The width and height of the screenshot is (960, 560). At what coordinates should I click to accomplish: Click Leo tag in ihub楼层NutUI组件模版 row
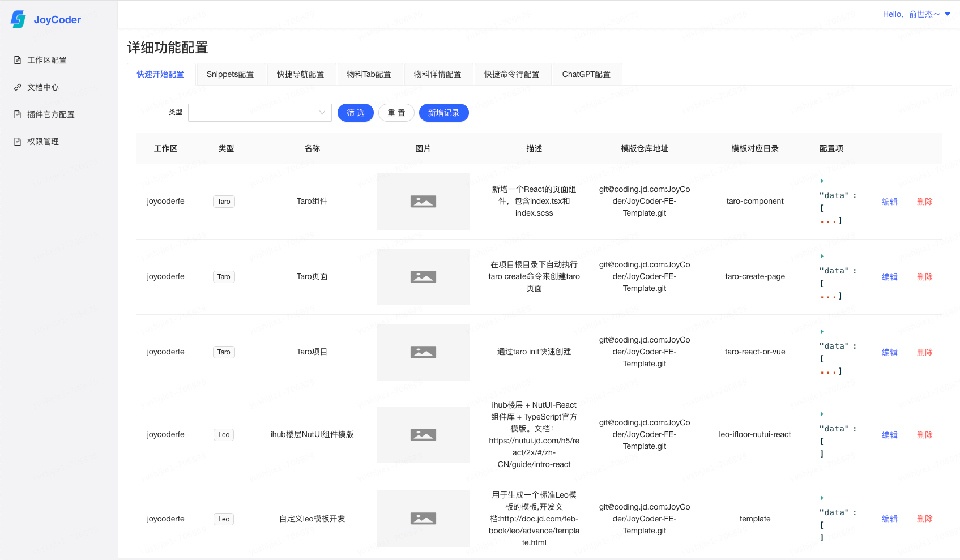tap(224, 435)
